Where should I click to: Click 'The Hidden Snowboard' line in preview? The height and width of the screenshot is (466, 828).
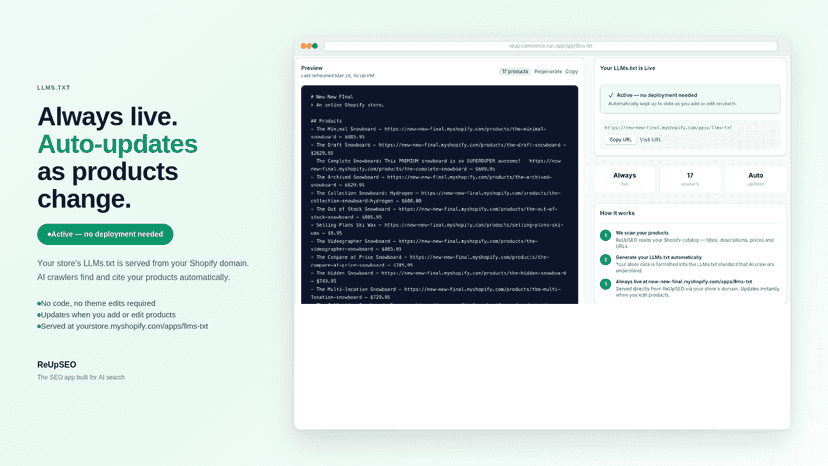point(438,277)
